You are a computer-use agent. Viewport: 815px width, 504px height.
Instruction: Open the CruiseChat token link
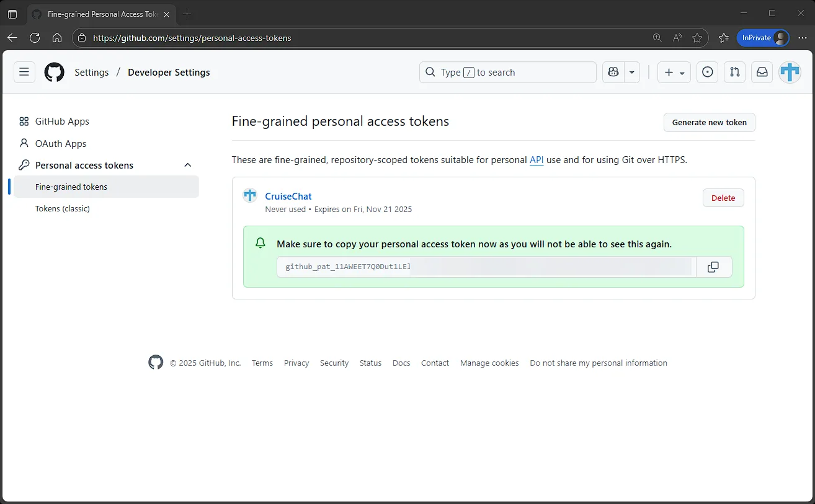click(x=288, y=197)
